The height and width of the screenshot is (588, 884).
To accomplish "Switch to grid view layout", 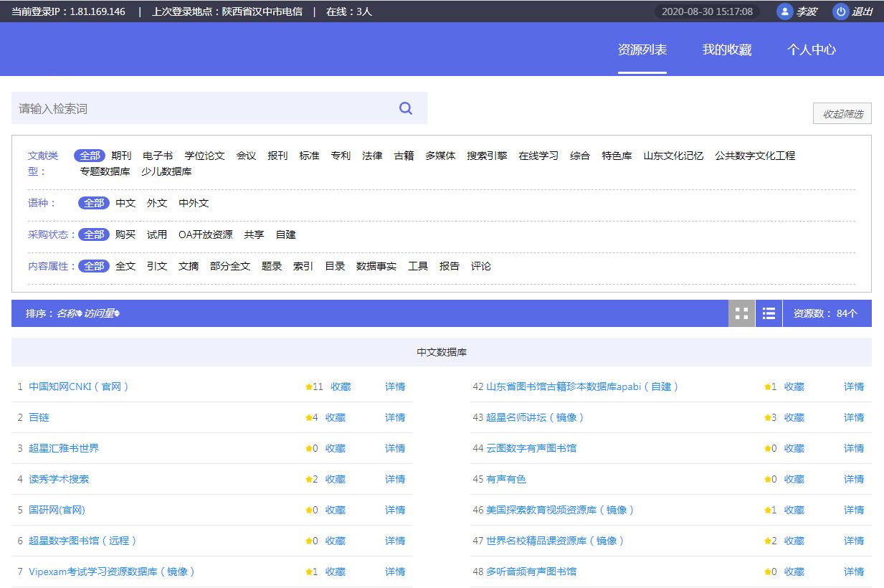I will point(741,313).
